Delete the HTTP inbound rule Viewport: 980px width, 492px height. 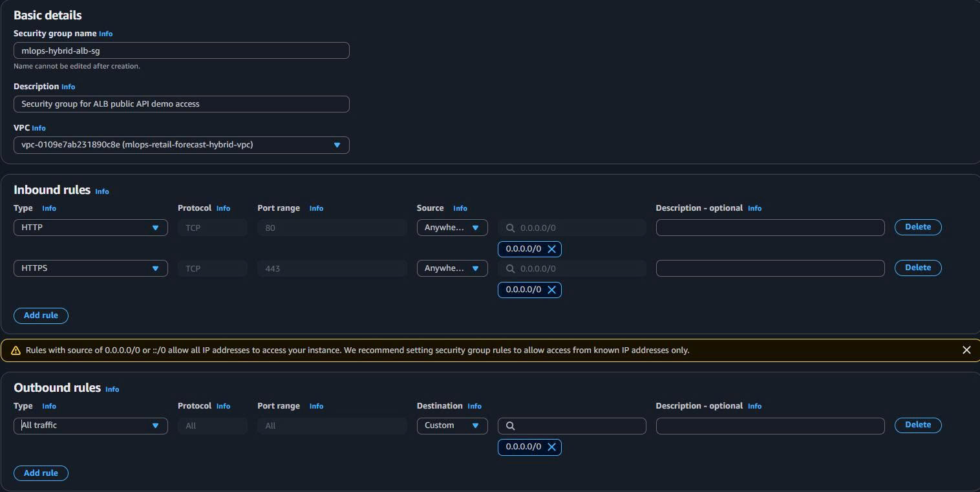[x=917, y=227]
